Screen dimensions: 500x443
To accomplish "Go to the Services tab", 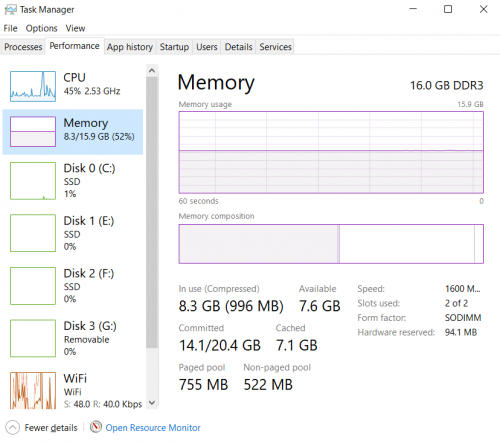I will 275,47.
